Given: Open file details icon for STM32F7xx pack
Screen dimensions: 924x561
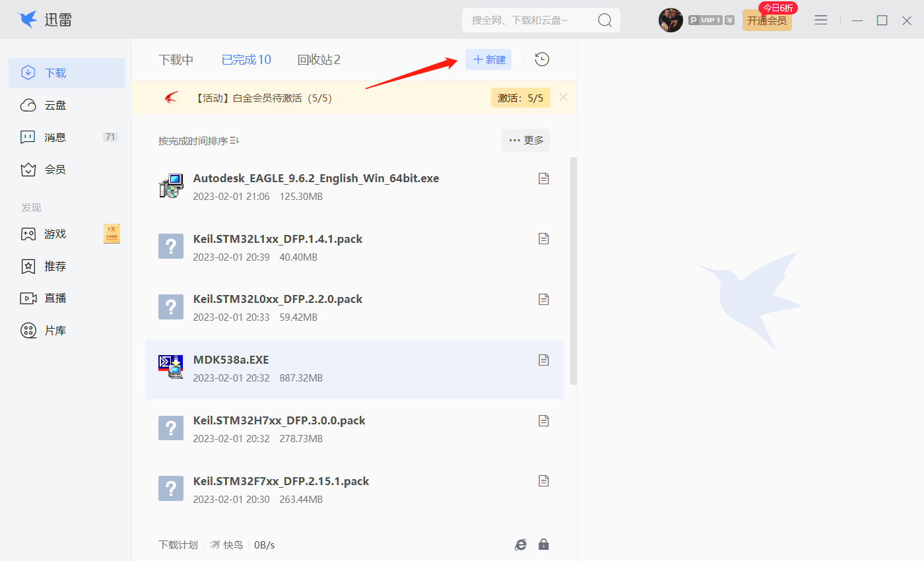Looking at the screenshot, I should tap(544, 481).
